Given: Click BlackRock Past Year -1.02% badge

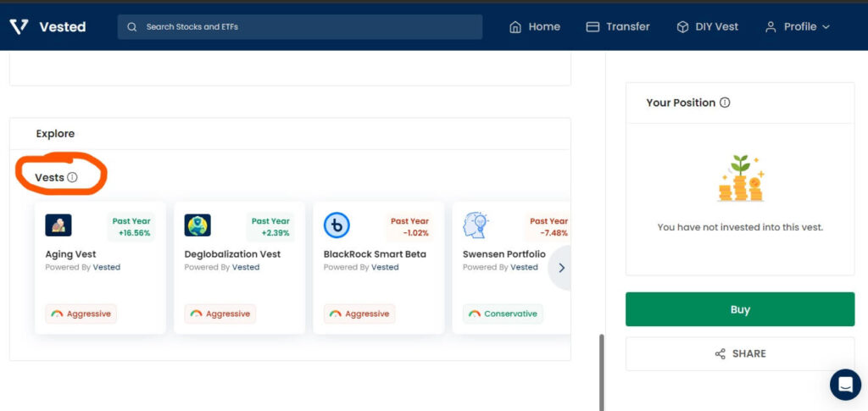Looking at the screenshot, I should tap(409, 227).
